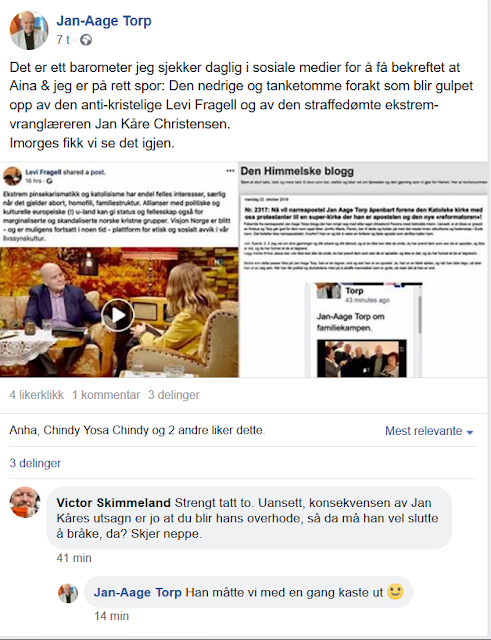Open the 3 delinger link below likes

pyautogui.click(x=35, y=463)
